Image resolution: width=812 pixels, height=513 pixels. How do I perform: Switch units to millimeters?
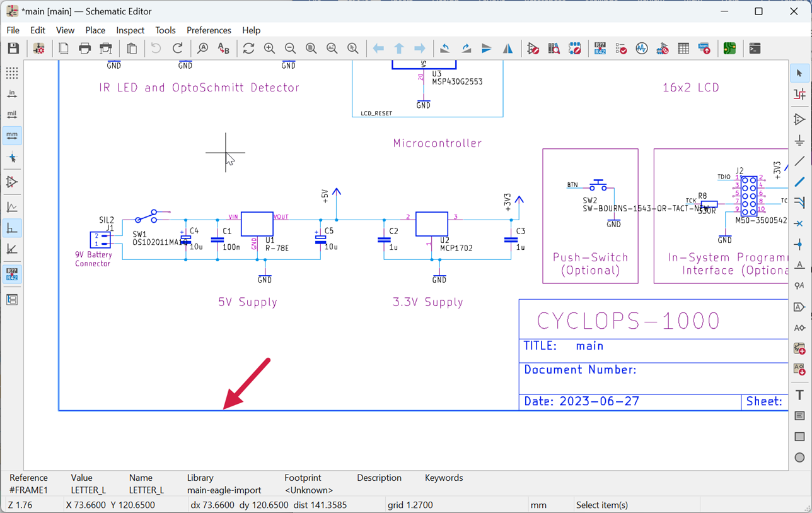[x=12, y=136]
